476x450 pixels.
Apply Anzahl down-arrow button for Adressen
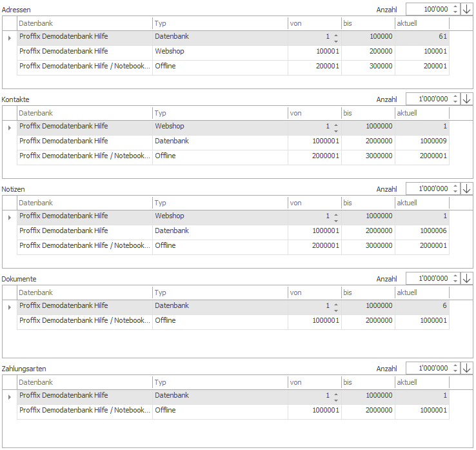coord(466,9)
